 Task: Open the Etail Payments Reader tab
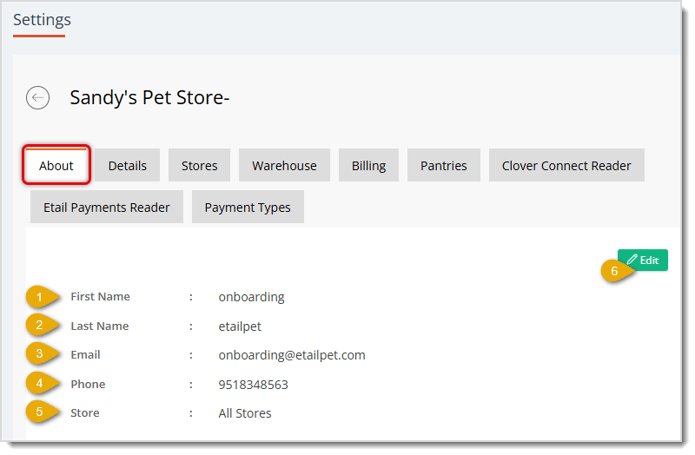107,207
